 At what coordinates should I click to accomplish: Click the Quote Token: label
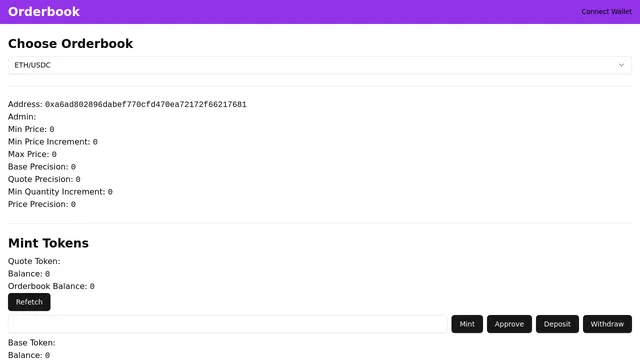(34, 261)
